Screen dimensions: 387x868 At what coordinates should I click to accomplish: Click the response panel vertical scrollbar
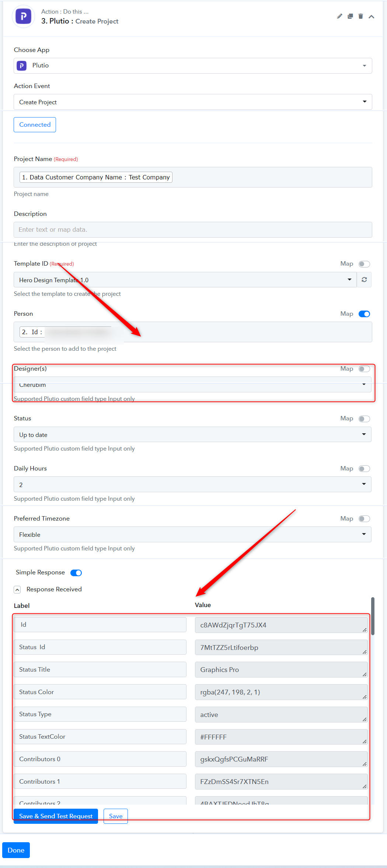click(x=373, y=616)
